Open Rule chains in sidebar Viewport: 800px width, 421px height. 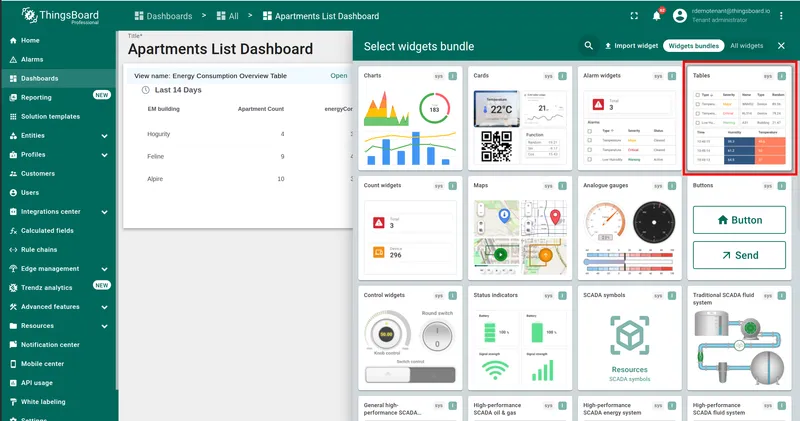(58, 250)
